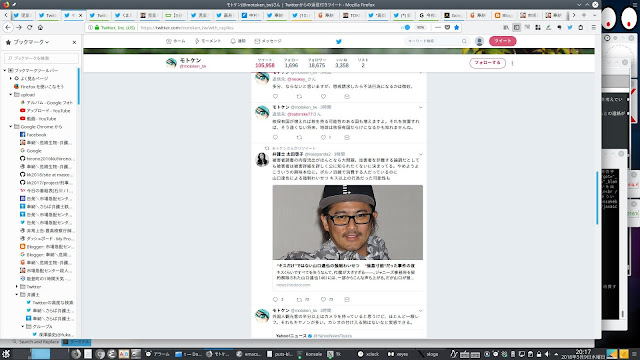Open the profile more options three-dot menu
This screenshot has height=360, width=640.
(x=512, y=63)
